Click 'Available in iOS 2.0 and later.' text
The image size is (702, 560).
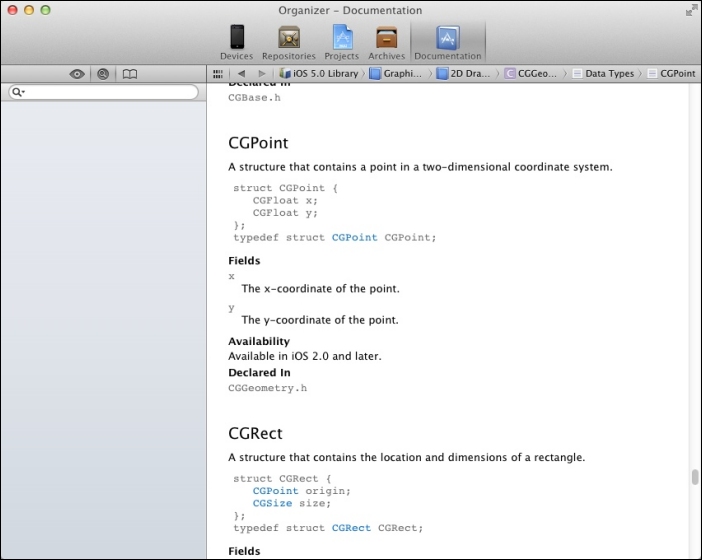(305, 356)
